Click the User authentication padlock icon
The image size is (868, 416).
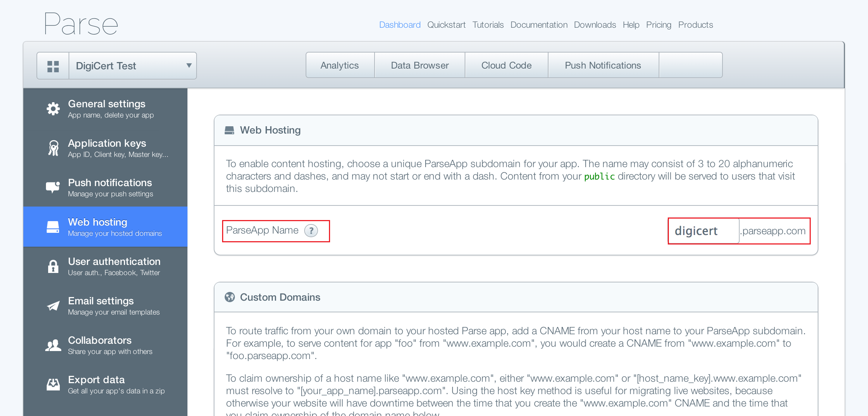[x=53, y=266]
